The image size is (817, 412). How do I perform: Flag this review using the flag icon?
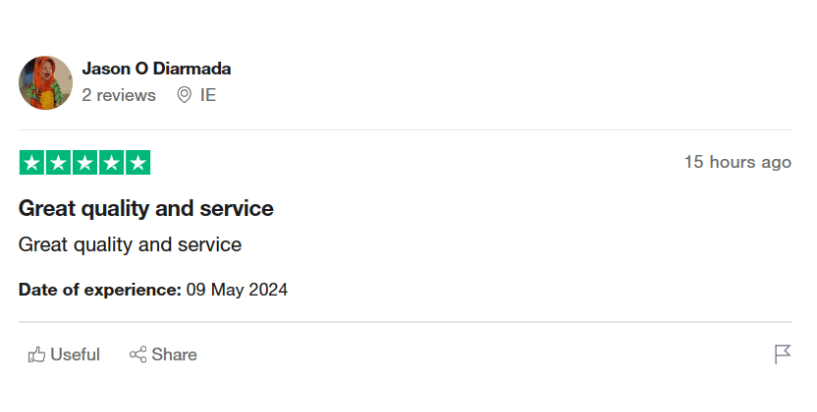783,354
